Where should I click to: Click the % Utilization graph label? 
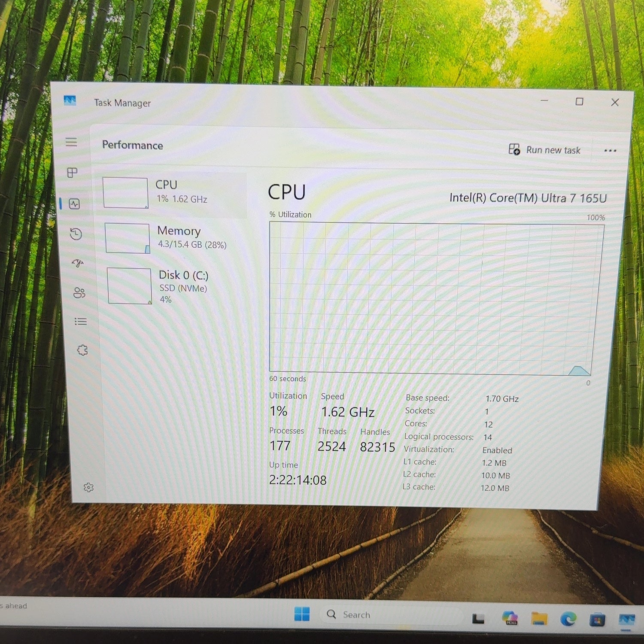[x=290, y=215]
